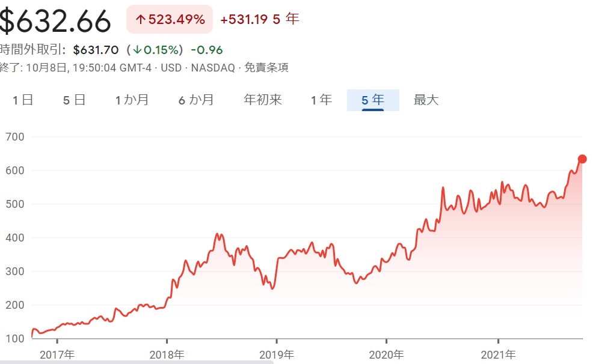Click the 2017年 axis label
Viewport: 593px width, 364px height.
(57, 354)
